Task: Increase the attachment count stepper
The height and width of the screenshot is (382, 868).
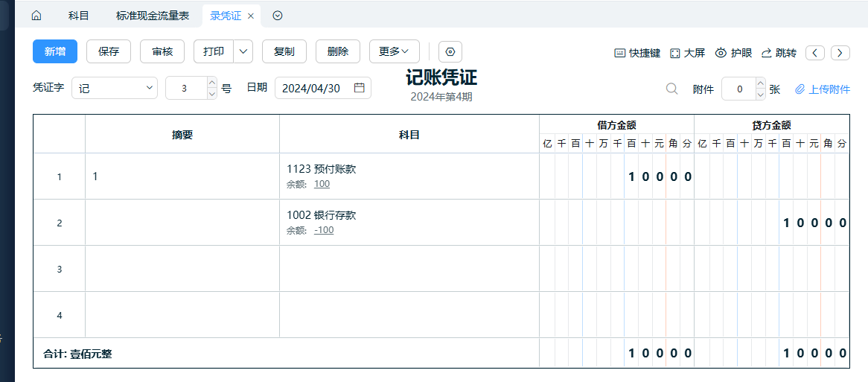Action: (x=760, y=83)
